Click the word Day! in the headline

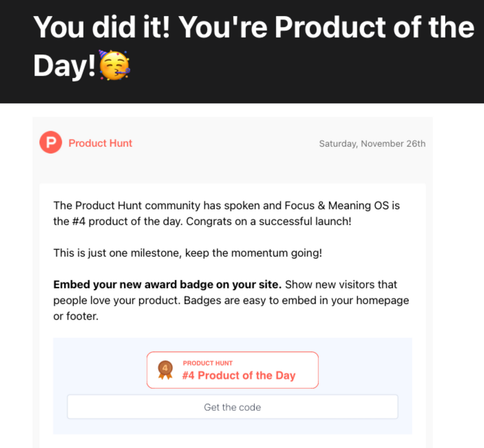click(x=64, y=66)
